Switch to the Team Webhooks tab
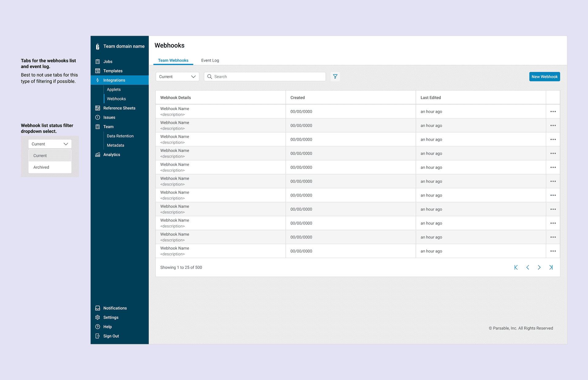This screenshot has width=588, height=380. click(x=173, y=60)
